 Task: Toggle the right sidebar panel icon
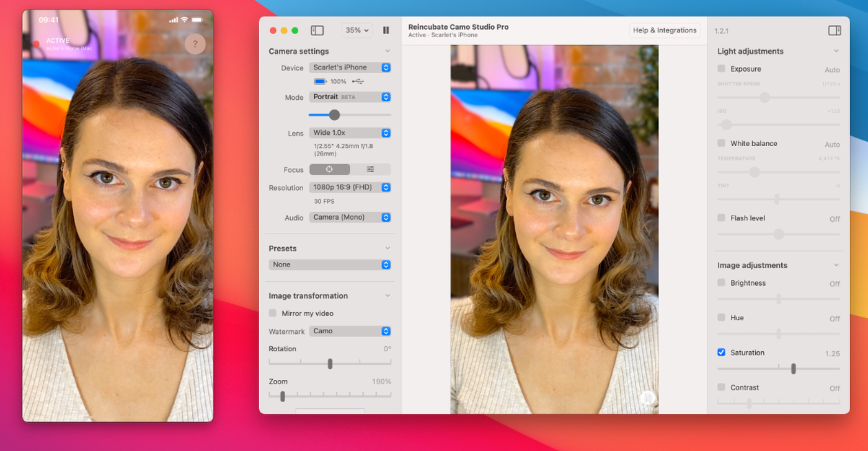pos(834,30)
